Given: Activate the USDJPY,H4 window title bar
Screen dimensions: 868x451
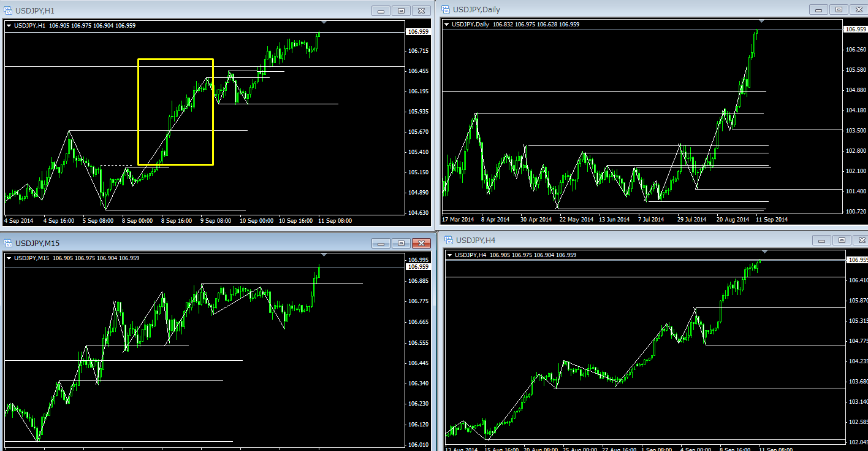Looking at the screenshot, I should pos(613,240).
